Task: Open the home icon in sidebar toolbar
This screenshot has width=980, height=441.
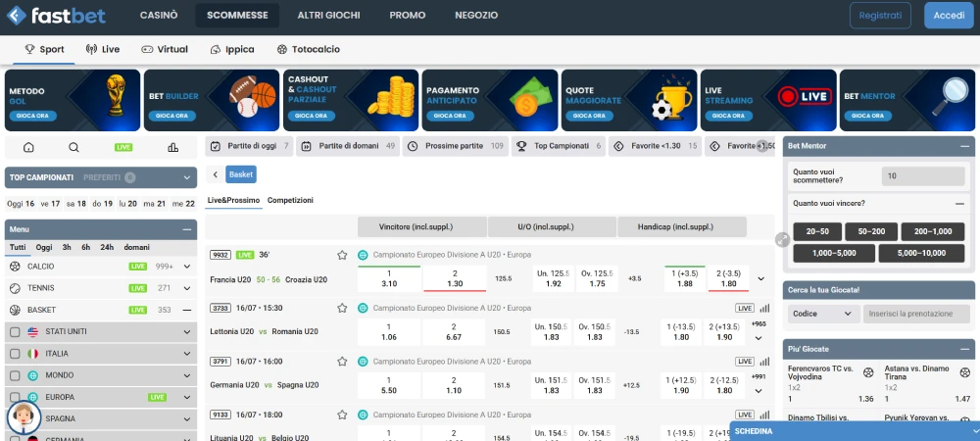Action: 28,147
